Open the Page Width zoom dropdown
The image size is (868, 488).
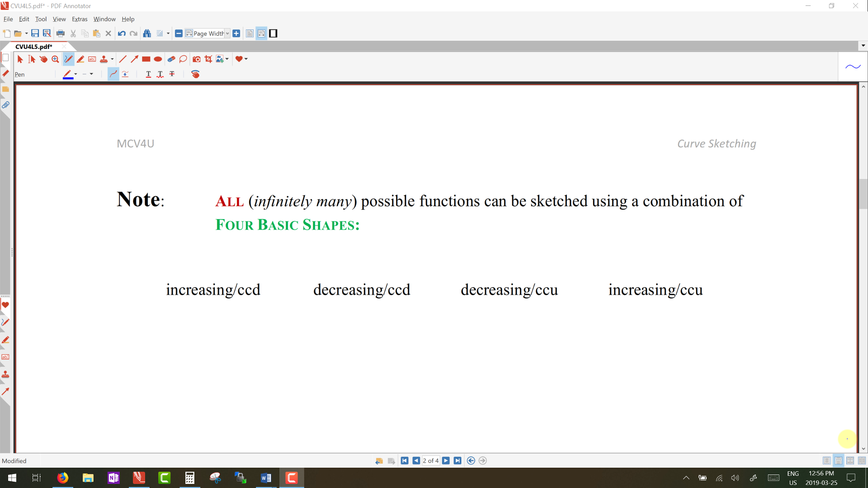[227, 33]
